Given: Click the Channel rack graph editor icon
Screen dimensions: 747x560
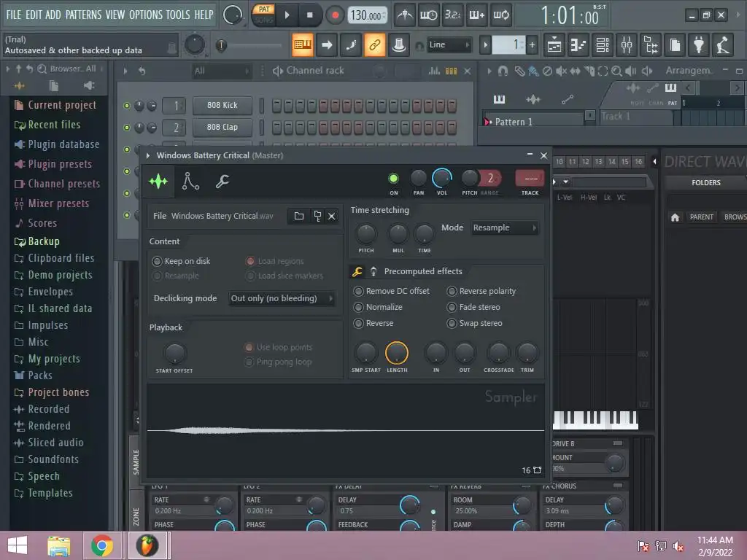Looking at the screenshot, I should click(434, 71).
